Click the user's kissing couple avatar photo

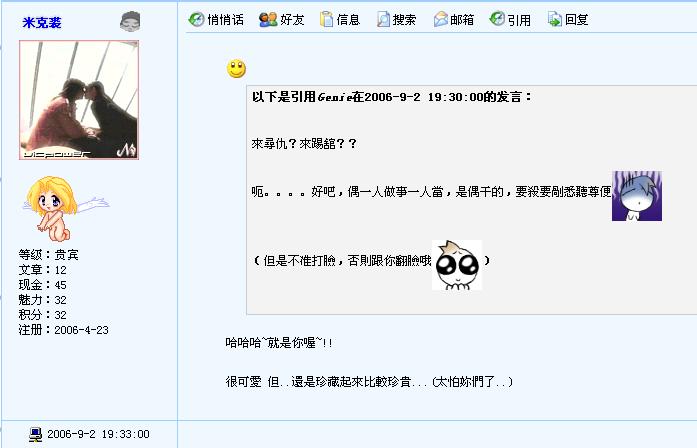point(79,100)
